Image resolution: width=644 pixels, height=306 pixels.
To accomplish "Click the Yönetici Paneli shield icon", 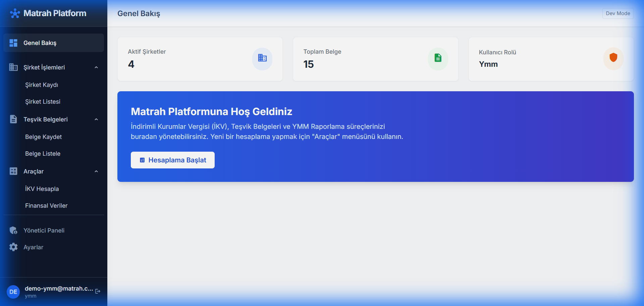I will tap(13, 231).
